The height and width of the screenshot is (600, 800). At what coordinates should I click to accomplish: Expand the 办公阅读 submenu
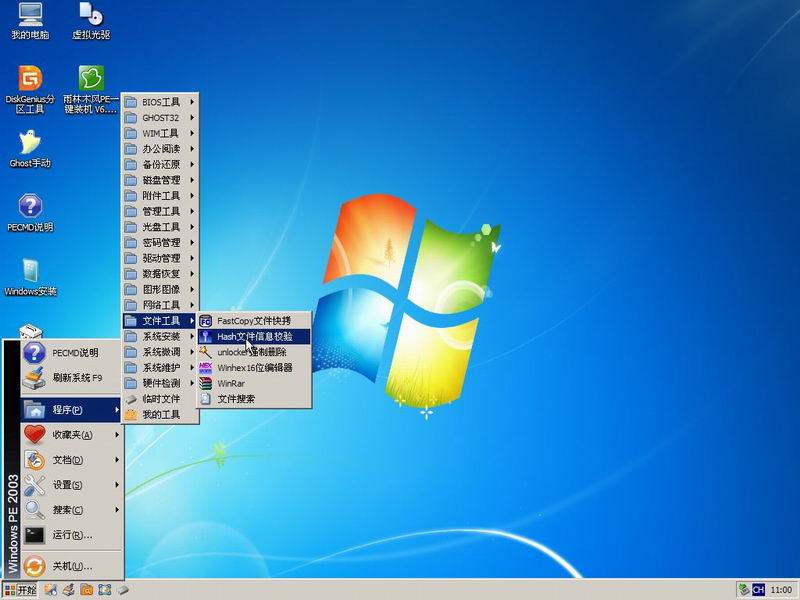[160, 148]
